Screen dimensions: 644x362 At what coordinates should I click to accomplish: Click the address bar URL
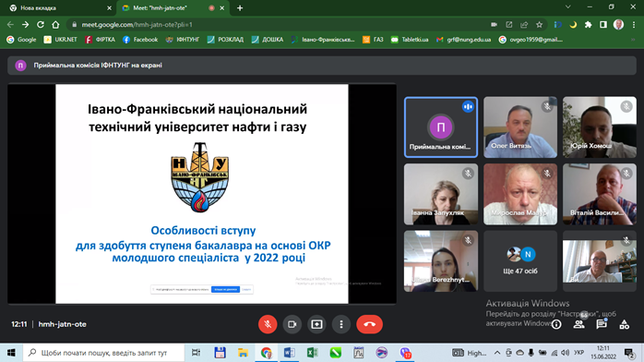click(x=137, y=25)
